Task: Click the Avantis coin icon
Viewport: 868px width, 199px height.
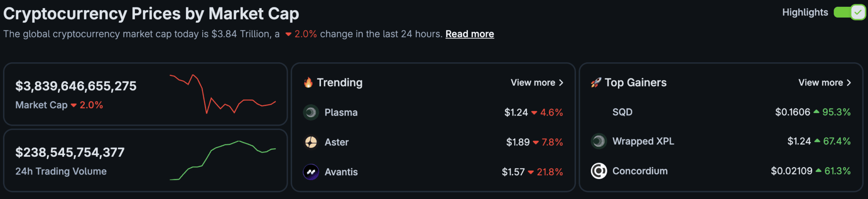Action: pos(311,172)
